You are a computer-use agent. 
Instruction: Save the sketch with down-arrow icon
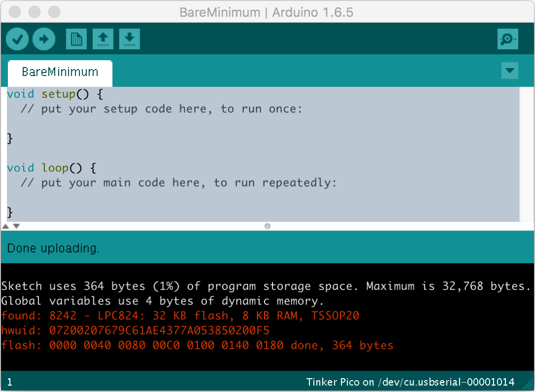click(129, 39)
